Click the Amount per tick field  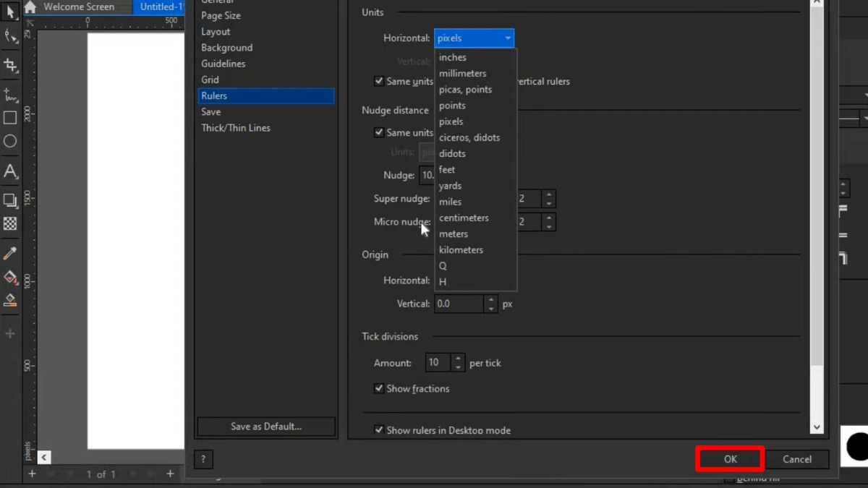438,362
